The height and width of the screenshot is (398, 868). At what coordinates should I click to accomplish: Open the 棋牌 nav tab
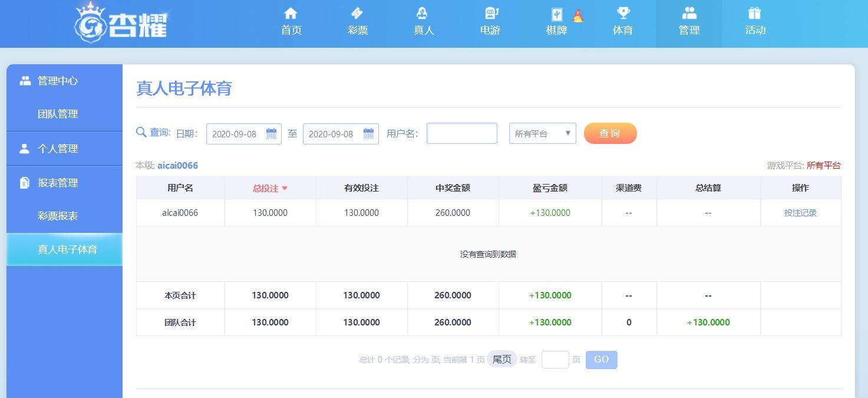(557, 24)
